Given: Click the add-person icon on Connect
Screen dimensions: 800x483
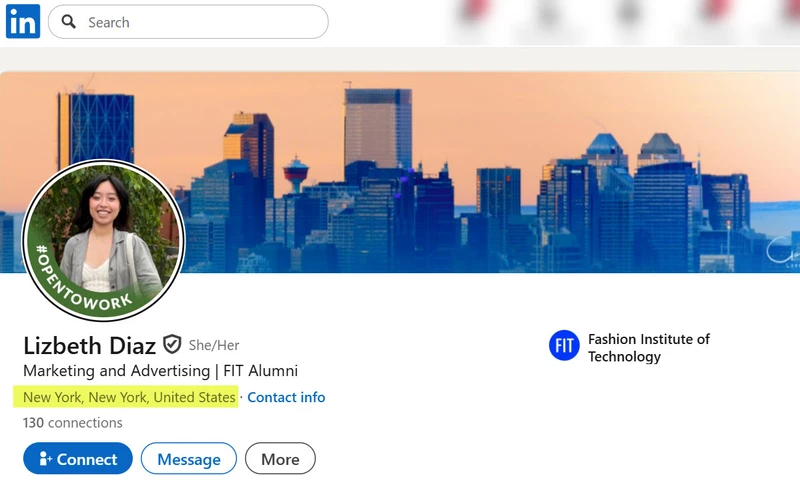Looking at the screenshot, I should pos(45,459).
